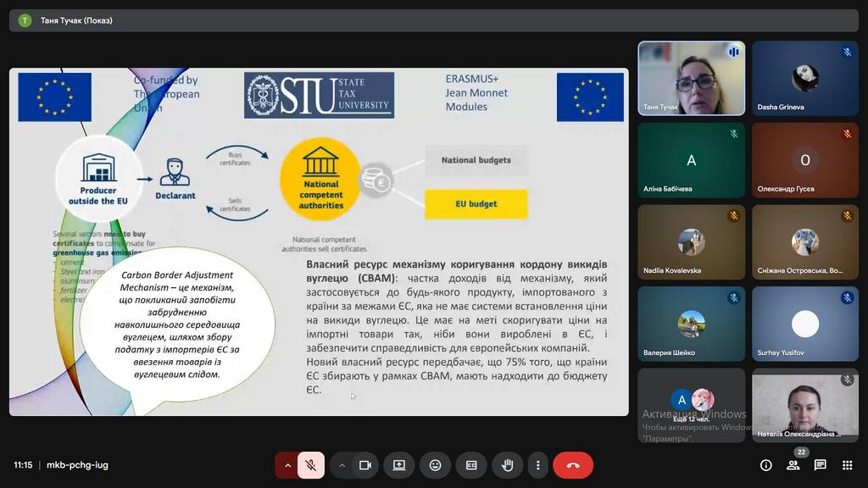
Task: Show the participants list panel
Action: (x=793, y=465)
